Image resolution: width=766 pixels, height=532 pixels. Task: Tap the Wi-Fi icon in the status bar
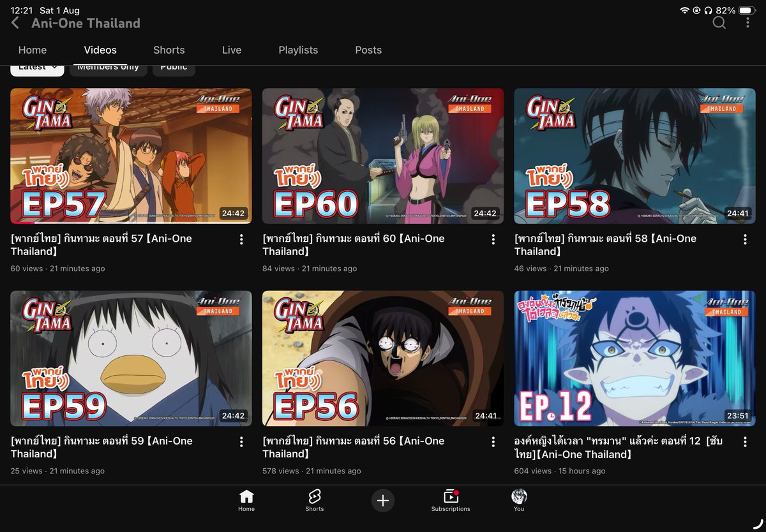coord(685,10)
